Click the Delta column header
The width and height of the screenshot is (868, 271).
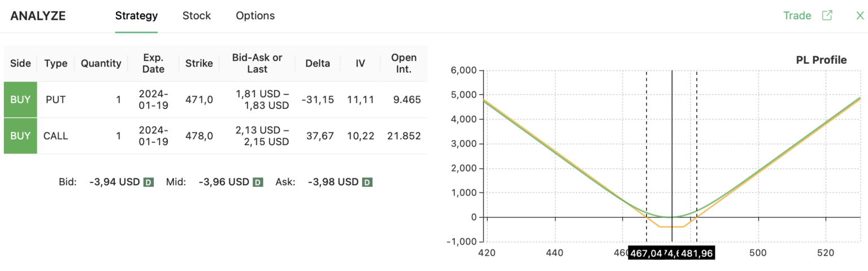click(x=317, y=63)
